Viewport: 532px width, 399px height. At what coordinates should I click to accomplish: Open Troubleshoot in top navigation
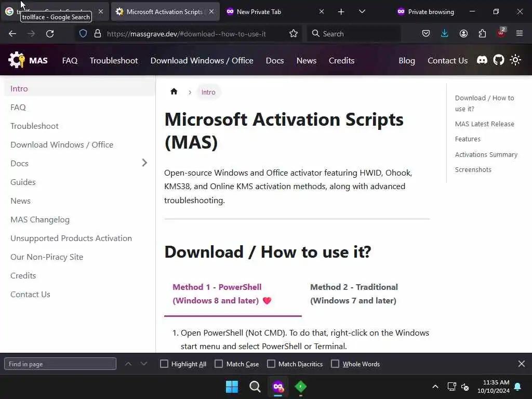pos(114,60)
